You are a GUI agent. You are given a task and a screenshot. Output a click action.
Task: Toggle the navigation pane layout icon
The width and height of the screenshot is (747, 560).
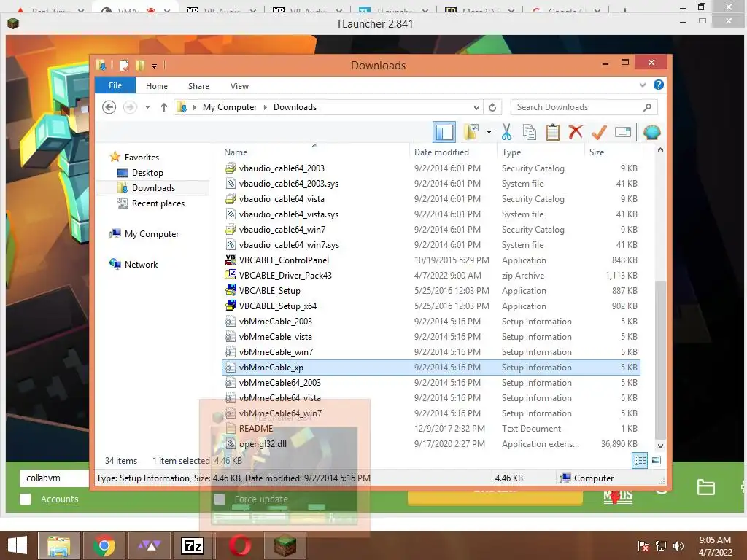tap(444, 133)
